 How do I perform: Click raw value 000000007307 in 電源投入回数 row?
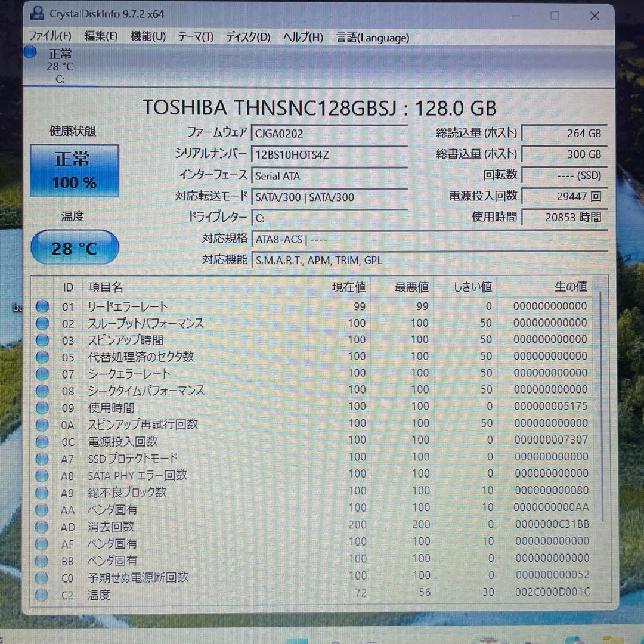point(551,440)
